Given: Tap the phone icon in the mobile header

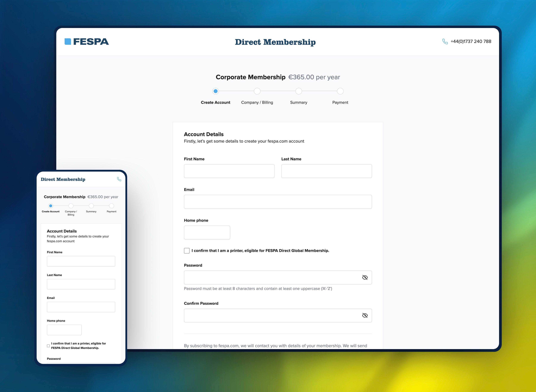Looking at the screenshot, I should click(x=119, y=179).
